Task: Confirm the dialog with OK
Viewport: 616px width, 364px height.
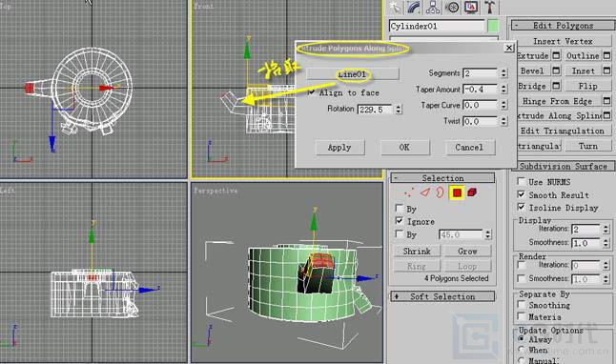Action: (x=404, y=148)
